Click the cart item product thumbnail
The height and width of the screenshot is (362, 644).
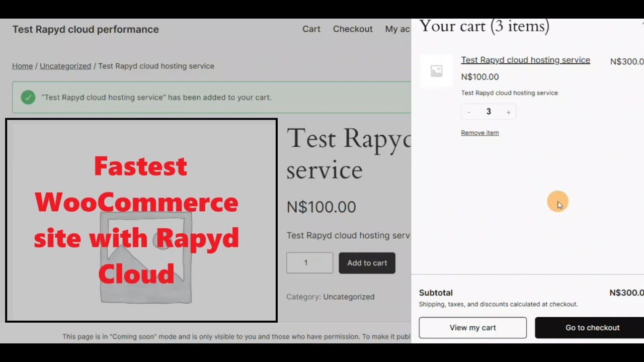coord(436,71)
